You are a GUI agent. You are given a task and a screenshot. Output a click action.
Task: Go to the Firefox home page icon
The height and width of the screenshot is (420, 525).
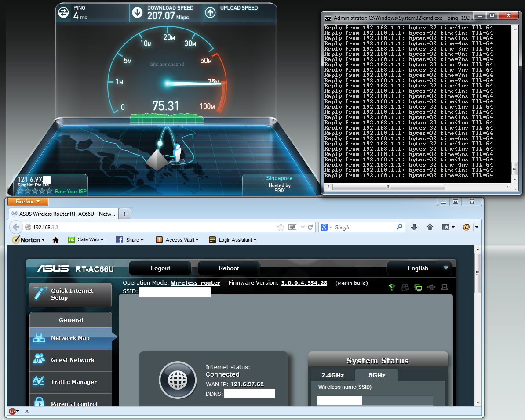point(430,227)
